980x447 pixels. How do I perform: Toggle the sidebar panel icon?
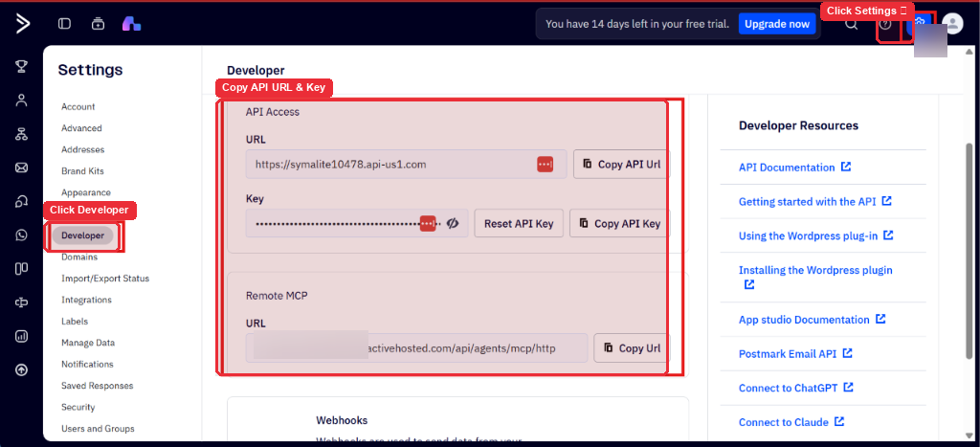click(64, 24)
